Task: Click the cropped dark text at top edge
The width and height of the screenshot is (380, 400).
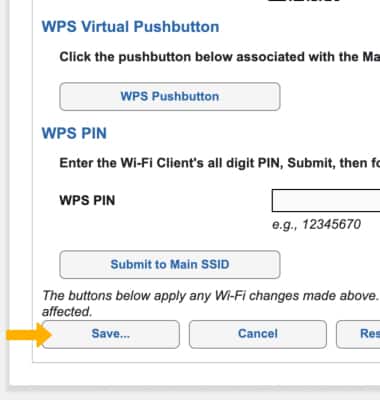Action: pyautogui.click(x=304, y=1)
